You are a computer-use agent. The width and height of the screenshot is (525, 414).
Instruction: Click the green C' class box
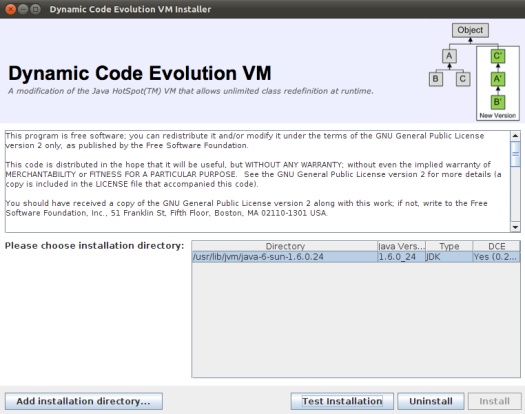tap(498, 56)
